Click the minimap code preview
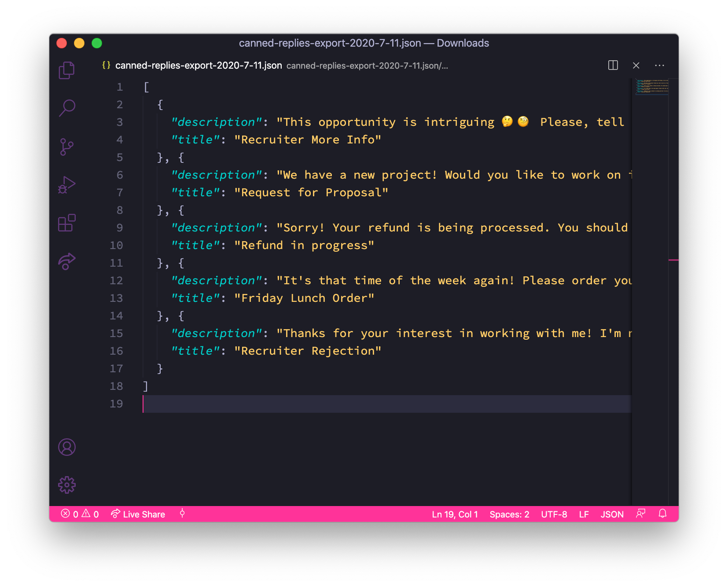This screenshot has height=587, width=728. [x=652, y=86]
